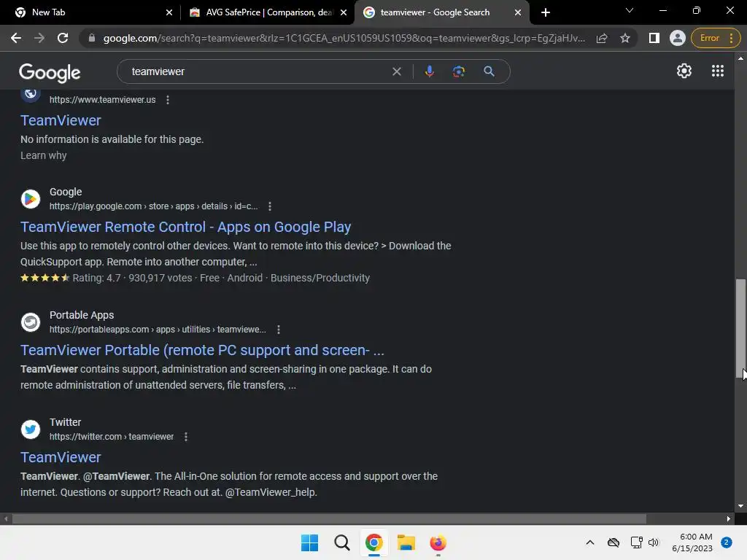Open Windows taskbar search
This screenshot has height=560, width=747.
point(341,542)
